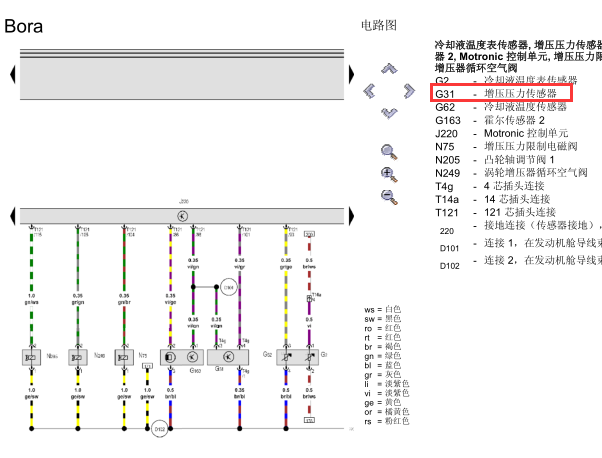Select legend row N75 增压压力限制电磁阀

(x=506, y=147)
